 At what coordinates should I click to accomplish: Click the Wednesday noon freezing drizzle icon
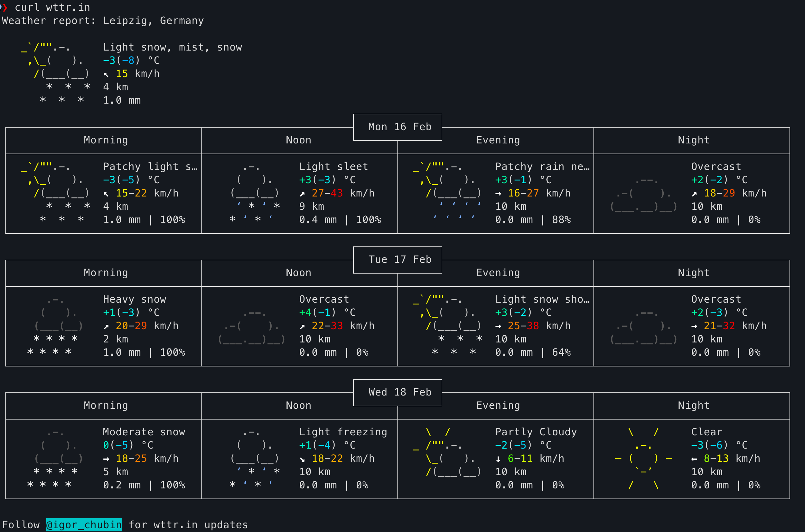(255, 458)
